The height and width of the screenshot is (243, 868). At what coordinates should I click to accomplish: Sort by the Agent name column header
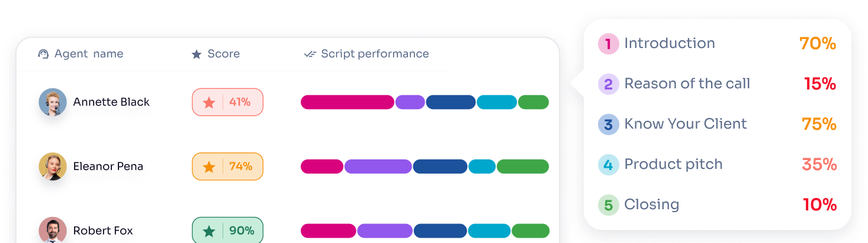click(89, 54)
